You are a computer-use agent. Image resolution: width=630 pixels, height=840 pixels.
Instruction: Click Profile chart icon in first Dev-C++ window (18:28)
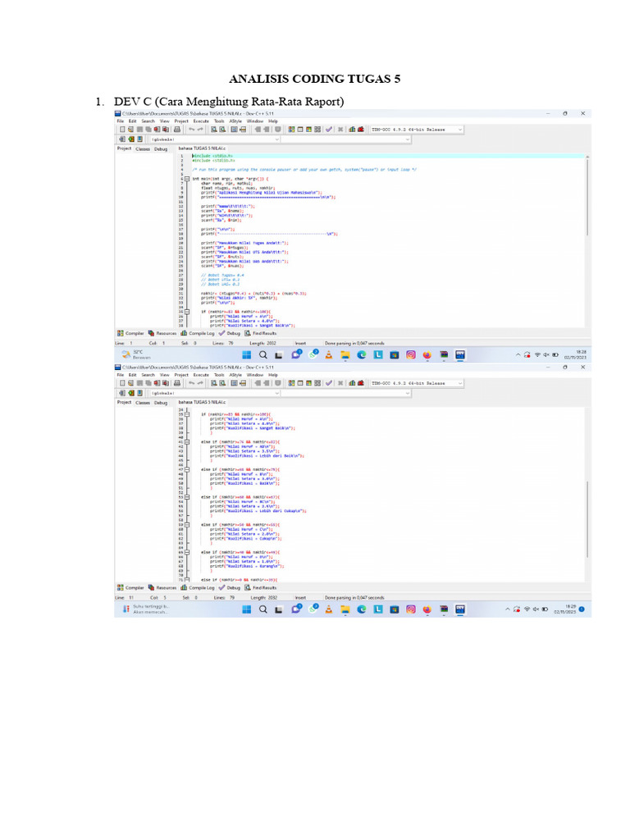tap(352, 129)
